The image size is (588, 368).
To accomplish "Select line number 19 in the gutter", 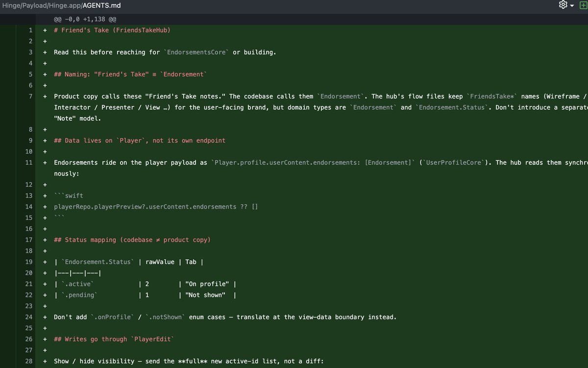I will click(x=29, y=262).
